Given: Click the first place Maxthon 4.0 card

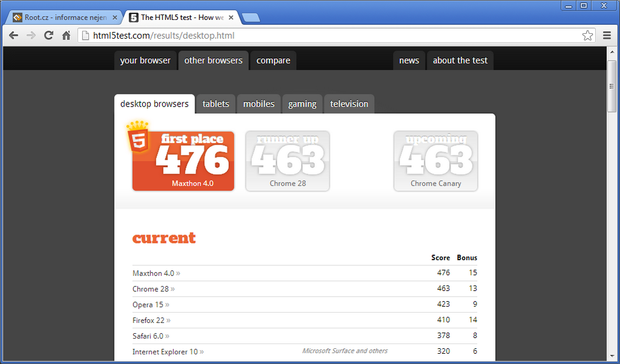Looking at the screenshot, I should tap(183, 161).
